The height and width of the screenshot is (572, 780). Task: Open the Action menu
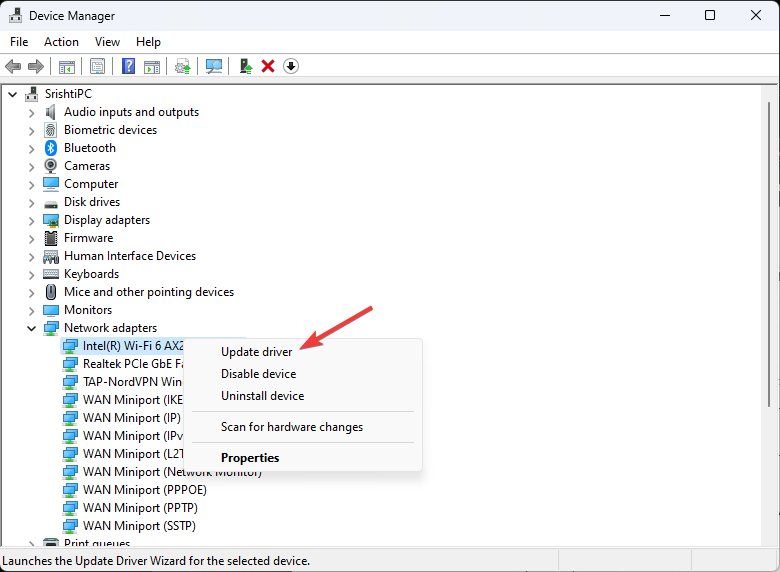pyautogui.click(x=61, y=42)
